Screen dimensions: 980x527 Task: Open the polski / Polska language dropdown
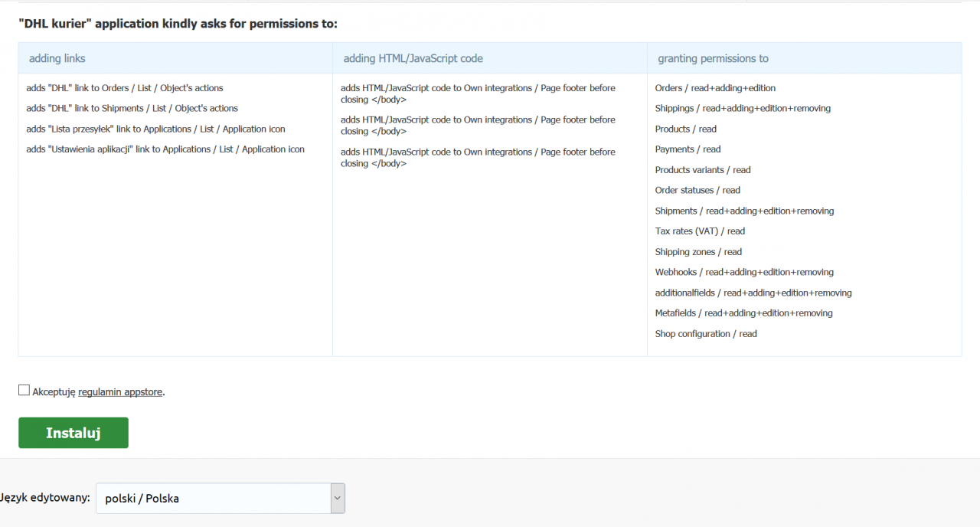click(220, 499)
